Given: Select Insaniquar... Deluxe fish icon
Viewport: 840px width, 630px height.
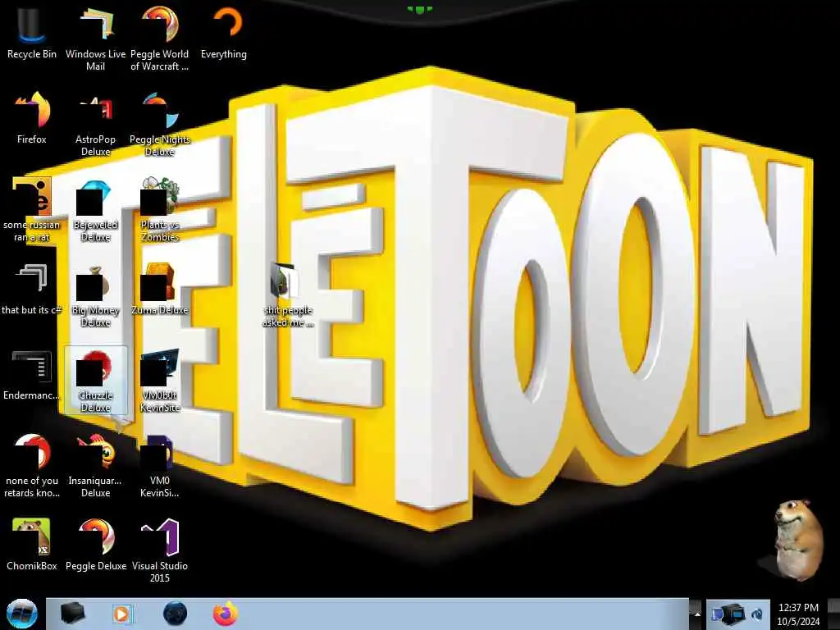Looking at the screenshot, I should coord(95,465).
